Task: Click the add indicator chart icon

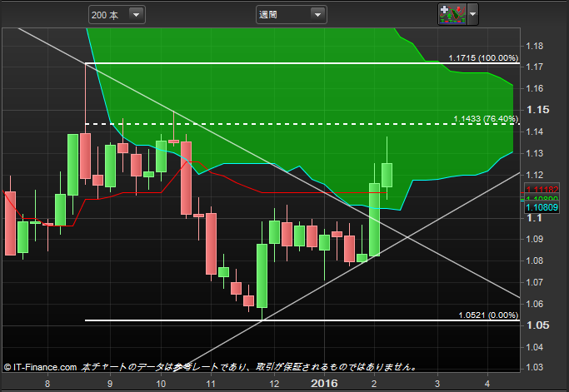Action: click(452, 14)
